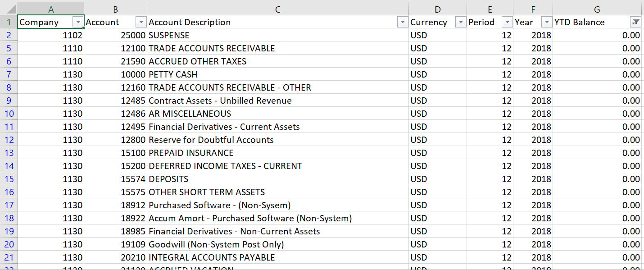The width and height of the screenshot is (644, 270).
Task: Open the Company column filter dropdown
Action: pos(78,22)
